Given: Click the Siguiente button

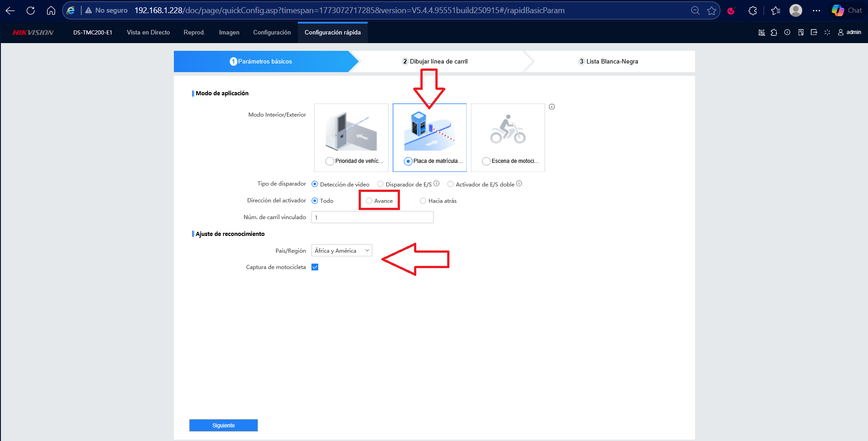Looking at the screenshot, I should [223, 425].
